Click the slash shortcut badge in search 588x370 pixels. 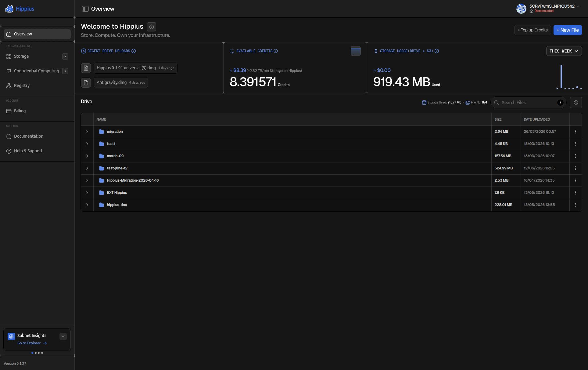pos(560,103)
